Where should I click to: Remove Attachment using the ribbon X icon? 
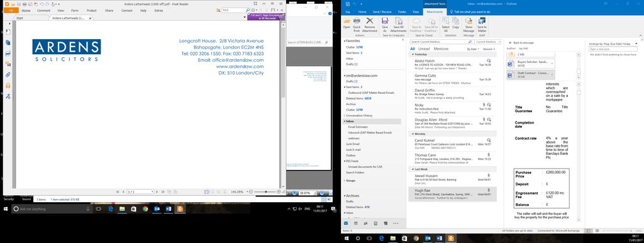pyautogui.click(x=370, y=25)
